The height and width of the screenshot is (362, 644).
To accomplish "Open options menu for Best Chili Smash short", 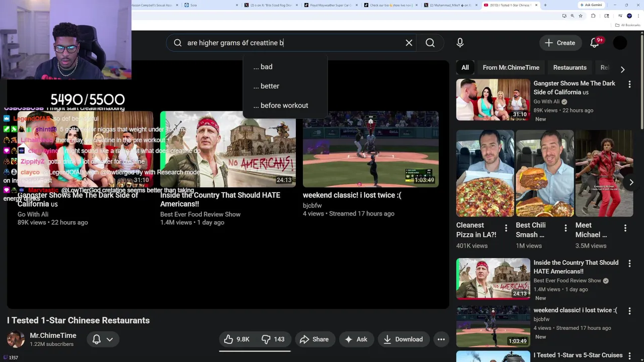I will tap(566, 228).
